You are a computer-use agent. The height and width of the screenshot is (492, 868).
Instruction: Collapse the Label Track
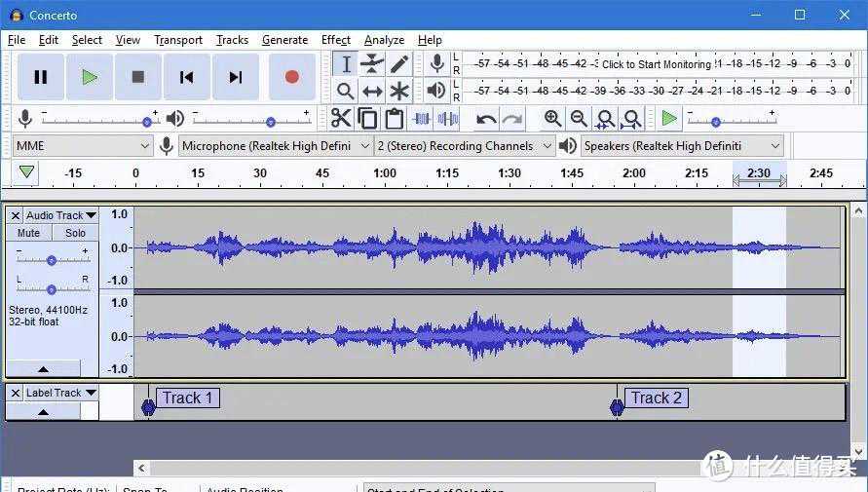pyautogui.click(x=43, y=412)
